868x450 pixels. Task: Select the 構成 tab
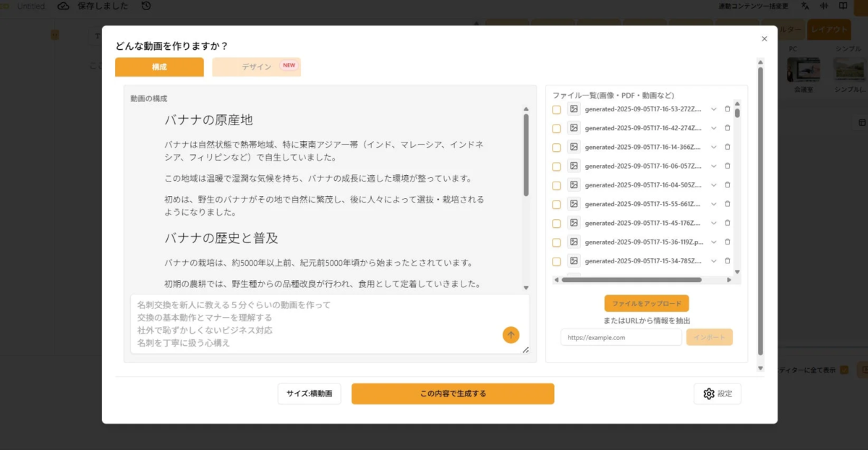(x=159, y=66)
